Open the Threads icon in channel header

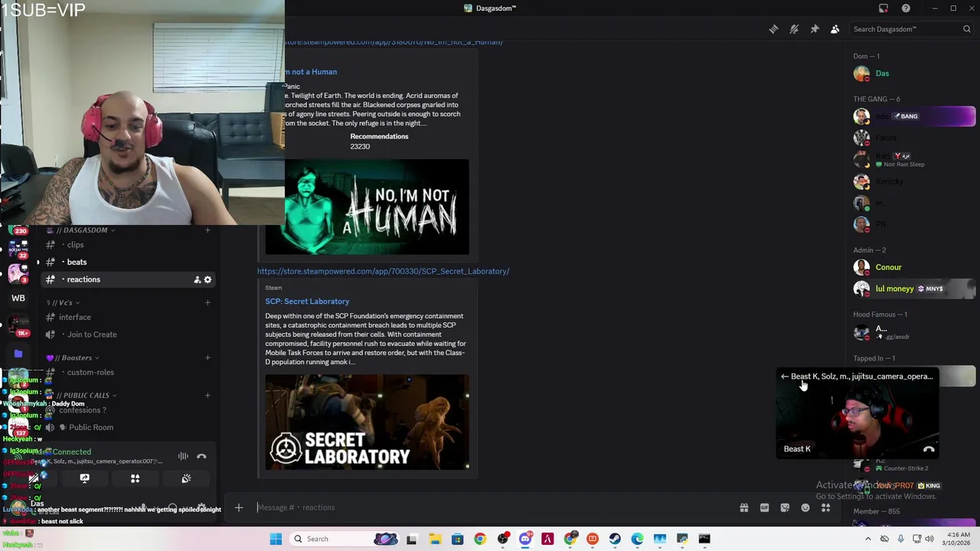point(773,29)
